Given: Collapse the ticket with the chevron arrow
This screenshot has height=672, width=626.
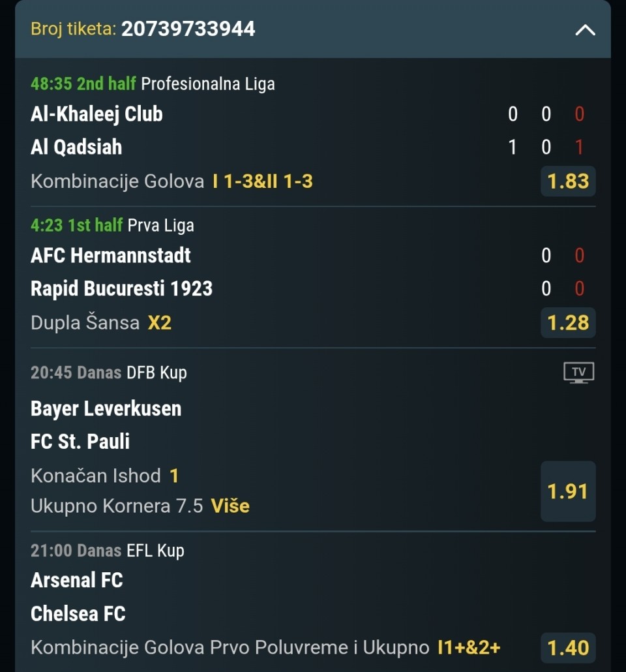Looking at the screenshot, I should coord(585,30).
